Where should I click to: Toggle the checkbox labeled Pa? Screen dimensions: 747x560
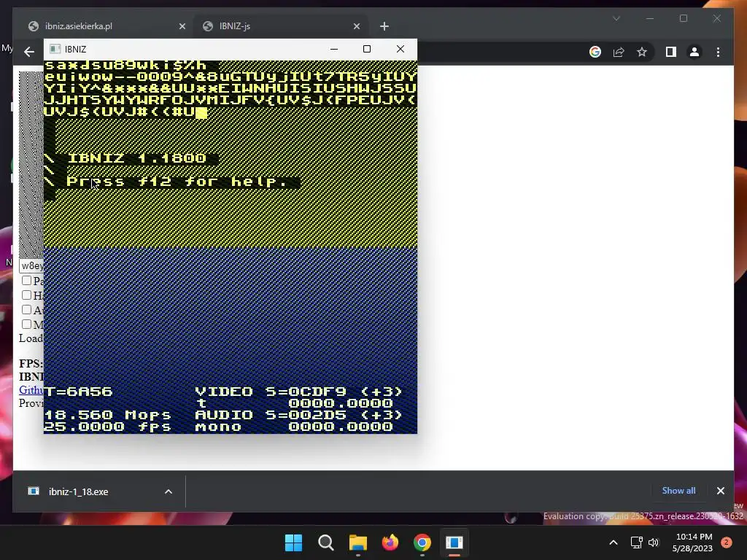27,281
